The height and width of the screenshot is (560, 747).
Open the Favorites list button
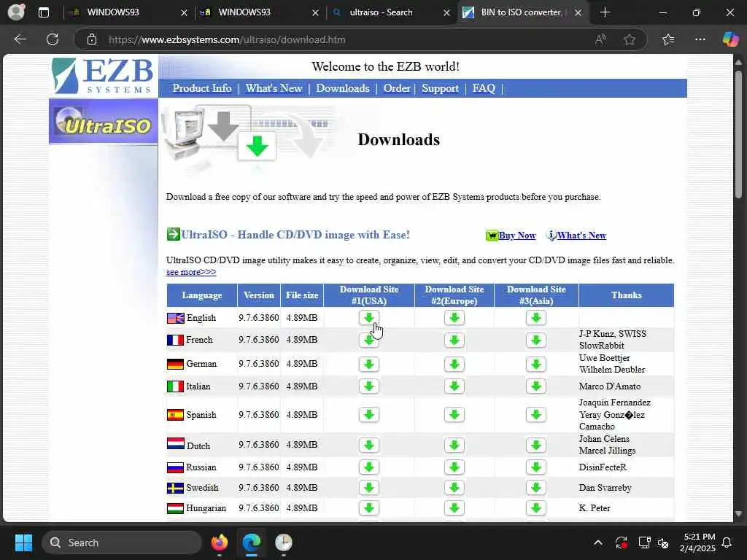click(x=668, y=39)
